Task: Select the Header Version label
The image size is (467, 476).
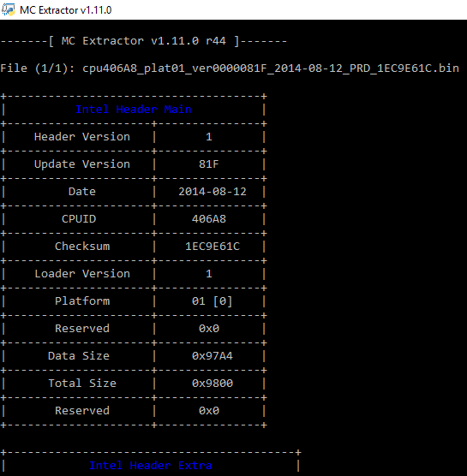Action: click(82, 137)
